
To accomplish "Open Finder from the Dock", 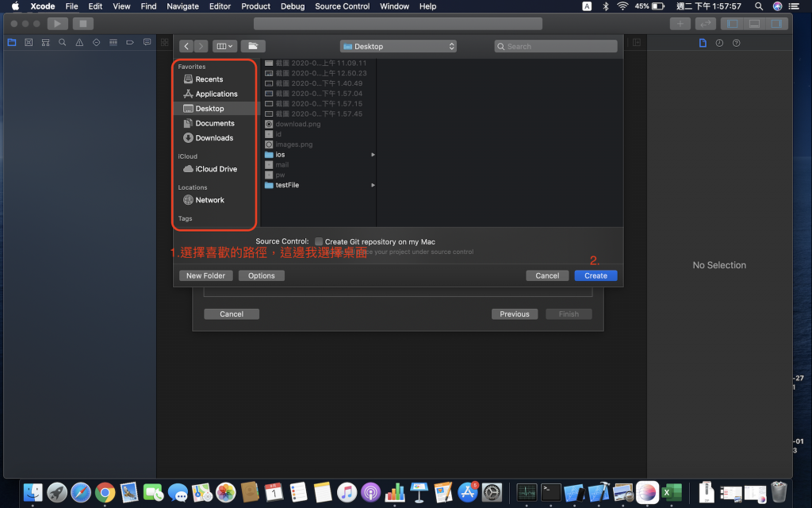I will [33, 492].
